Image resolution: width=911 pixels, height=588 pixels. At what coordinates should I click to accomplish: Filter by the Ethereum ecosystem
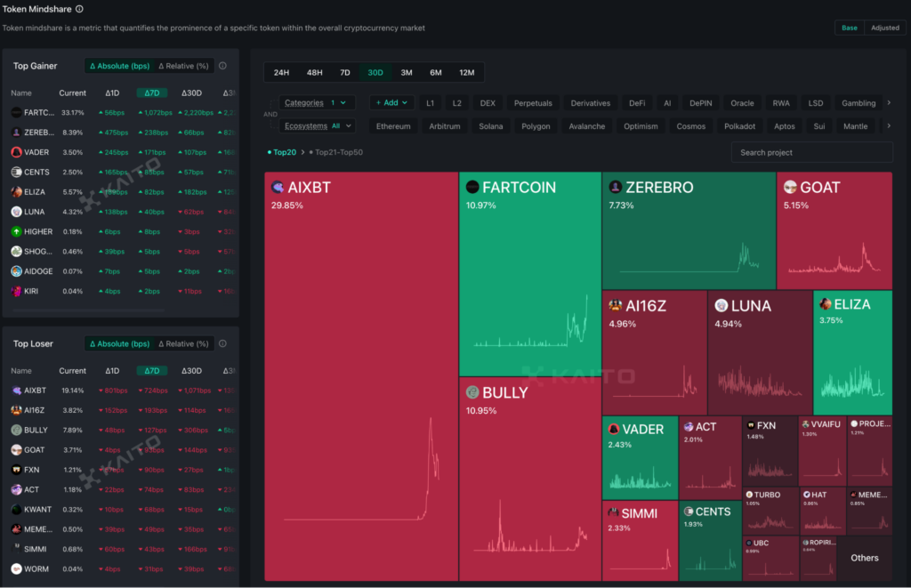[393, 126]
